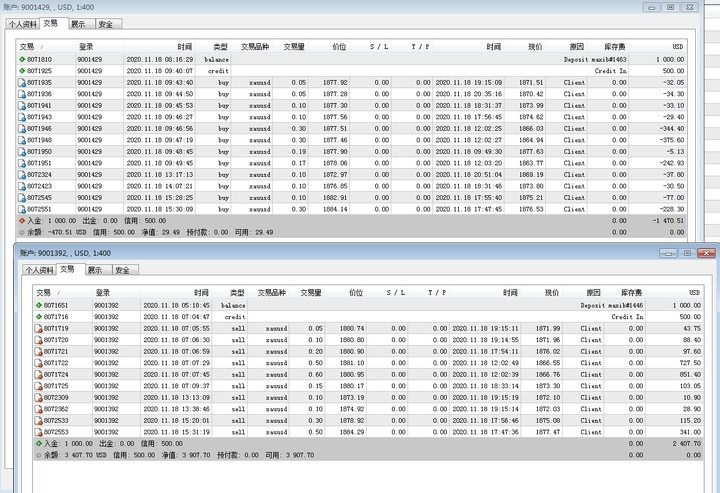Image resolution: width=720 pixels, height=493 pixels.
Task: Select the sell order icon for 8072533
Action: (x=38, y=420)
